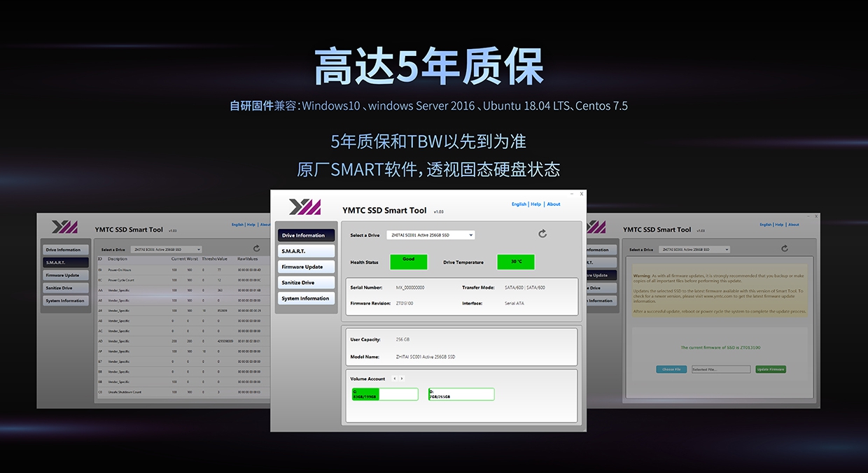The image size is (868, 473).
Task: Click the Help link above the Drive Temperature readout
Action: click(x=535, y=204)
